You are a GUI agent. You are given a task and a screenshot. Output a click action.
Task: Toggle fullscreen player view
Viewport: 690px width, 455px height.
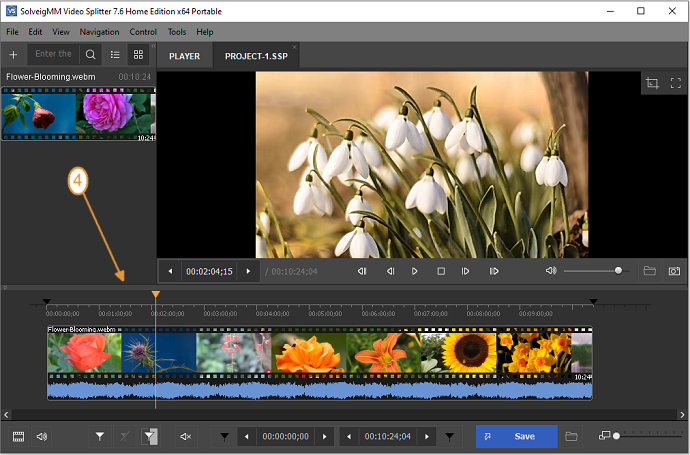pyautogui.click(x=675, y=83)
